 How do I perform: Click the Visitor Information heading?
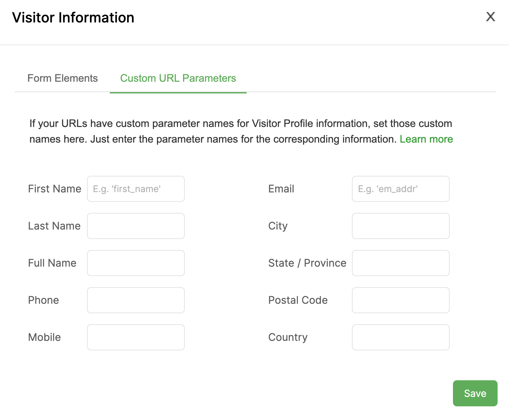73,18
